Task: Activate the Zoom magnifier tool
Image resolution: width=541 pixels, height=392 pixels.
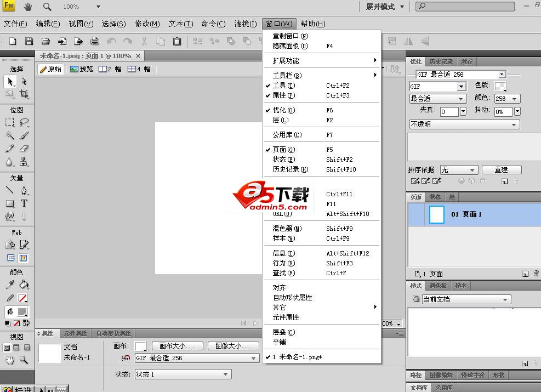Action: [24, 360]
